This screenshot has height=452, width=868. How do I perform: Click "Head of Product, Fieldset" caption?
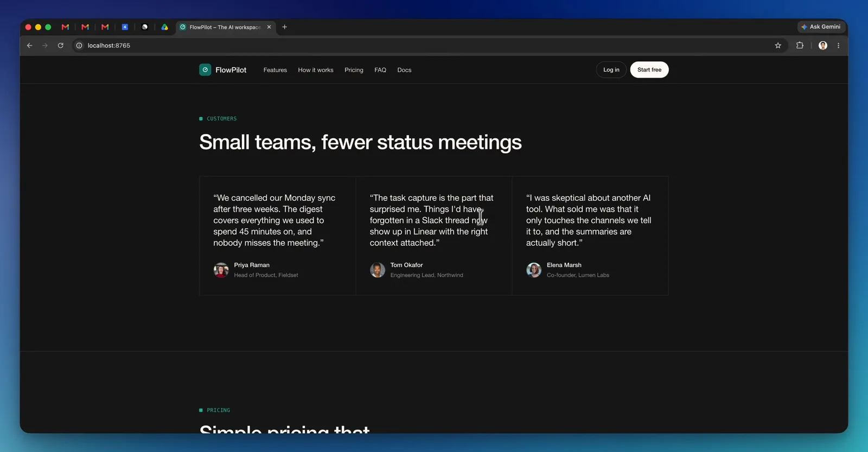pos(266,275)
